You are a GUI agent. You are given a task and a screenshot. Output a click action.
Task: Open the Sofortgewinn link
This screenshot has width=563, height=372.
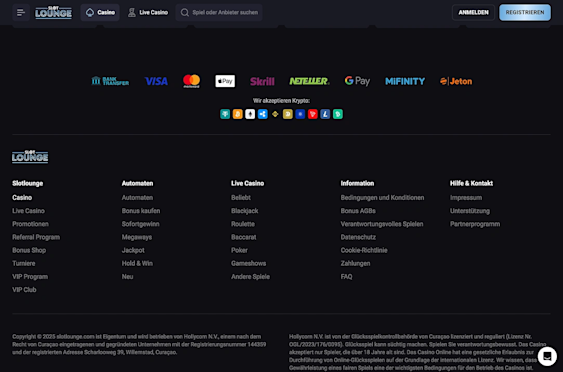[x=141, y=224]
